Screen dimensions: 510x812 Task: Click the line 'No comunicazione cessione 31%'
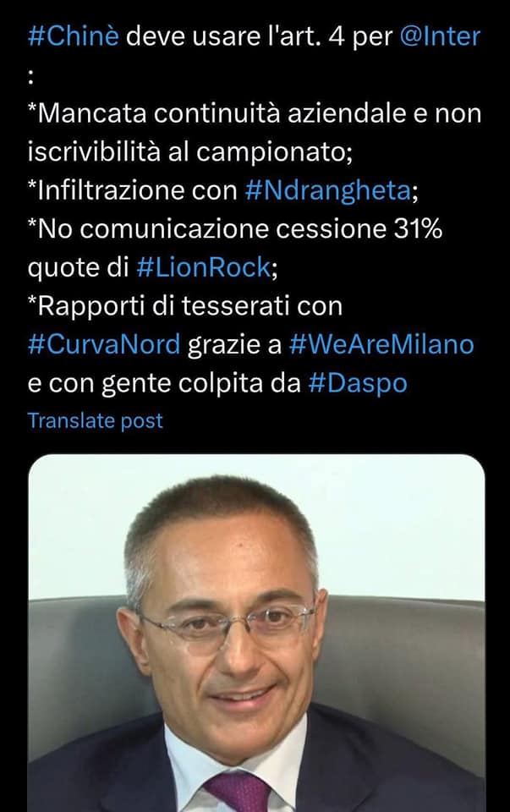tap(239, 229)
